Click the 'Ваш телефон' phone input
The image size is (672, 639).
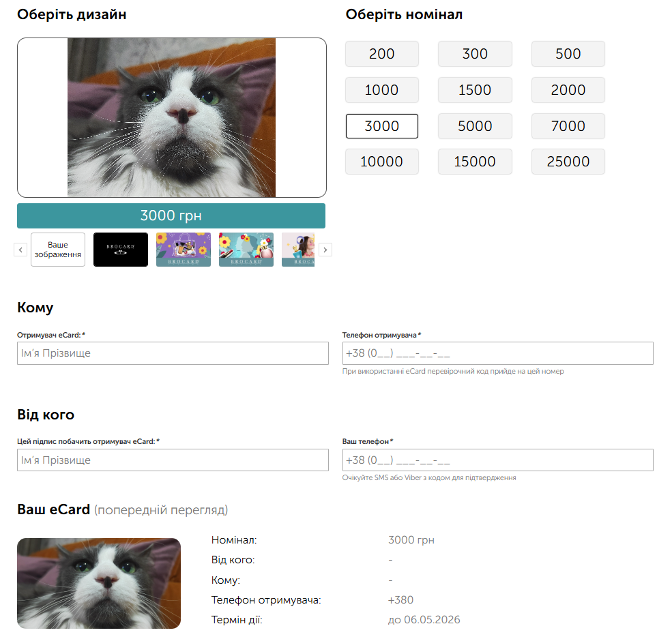[497, 460]
